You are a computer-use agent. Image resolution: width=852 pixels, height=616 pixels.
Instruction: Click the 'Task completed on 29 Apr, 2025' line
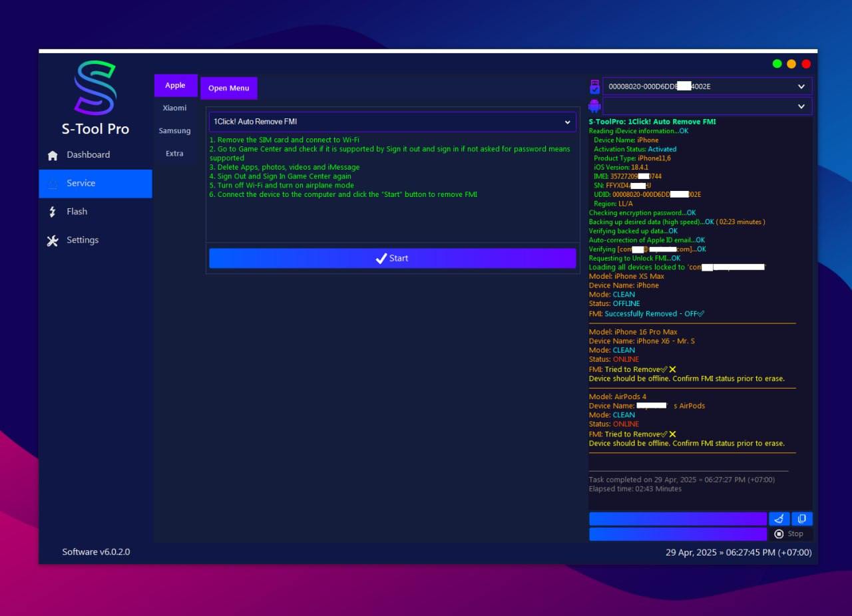click(682, 480)
